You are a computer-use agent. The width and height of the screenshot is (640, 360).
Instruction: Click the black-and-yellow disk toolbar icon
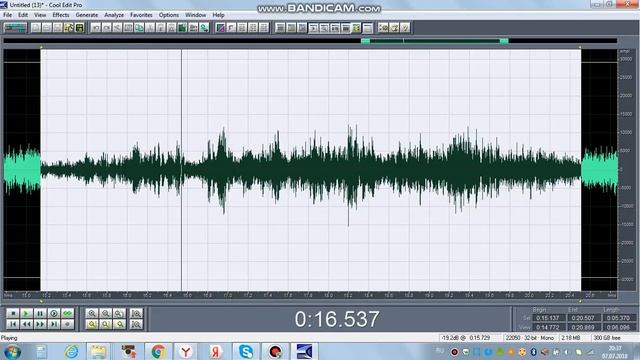click(x=80, y=28)
